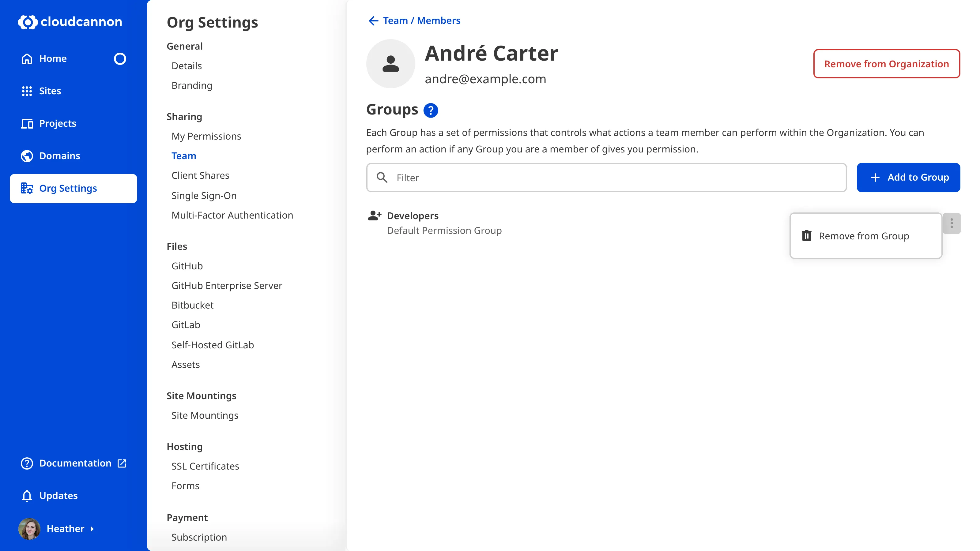Choose Remove from Group
This screenshot has width=980, height=551.
coord(865,236)
